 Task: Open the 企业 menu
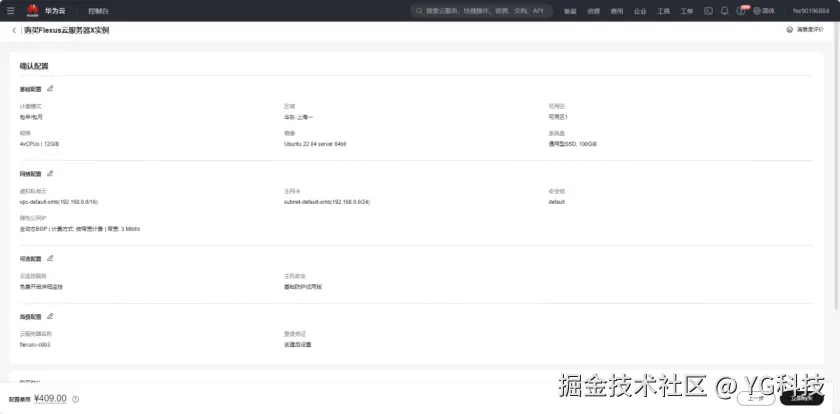[640, 11]
